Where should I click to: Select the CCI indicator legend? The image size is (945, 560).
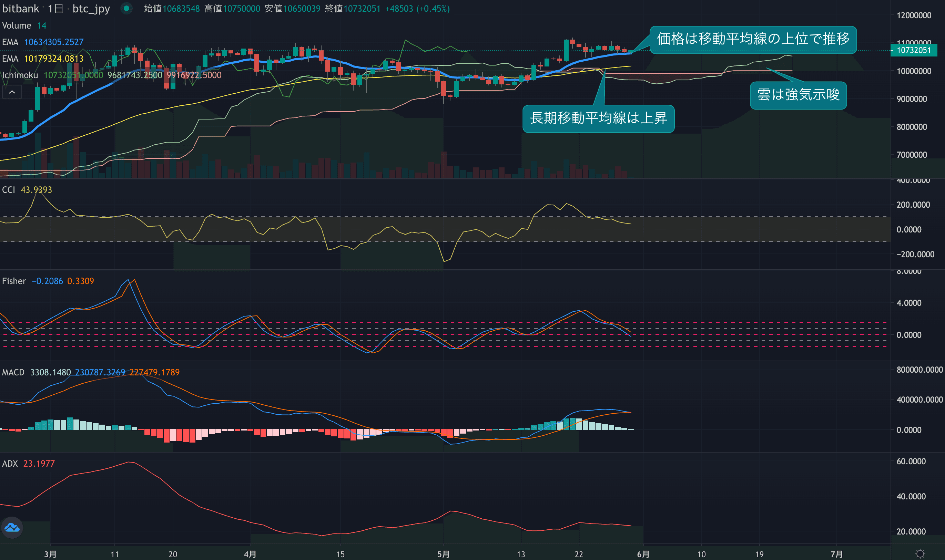pyautogui.click(x=9, y=190)
